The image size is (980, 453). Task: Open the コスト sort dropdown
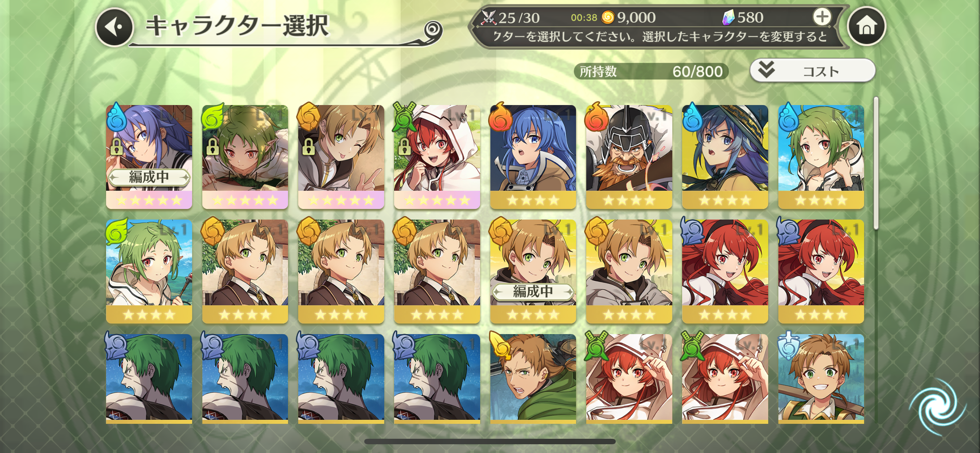tap(812, 71)
